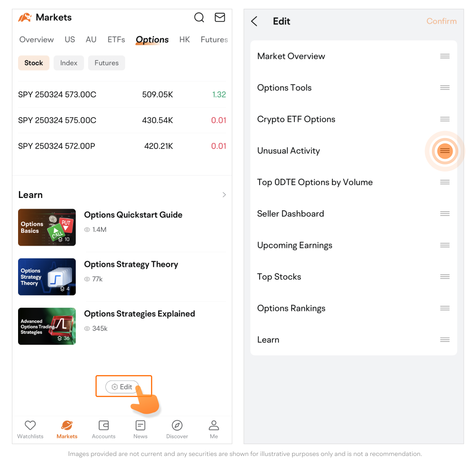Select the Stock filter chip

coord(33,63)
